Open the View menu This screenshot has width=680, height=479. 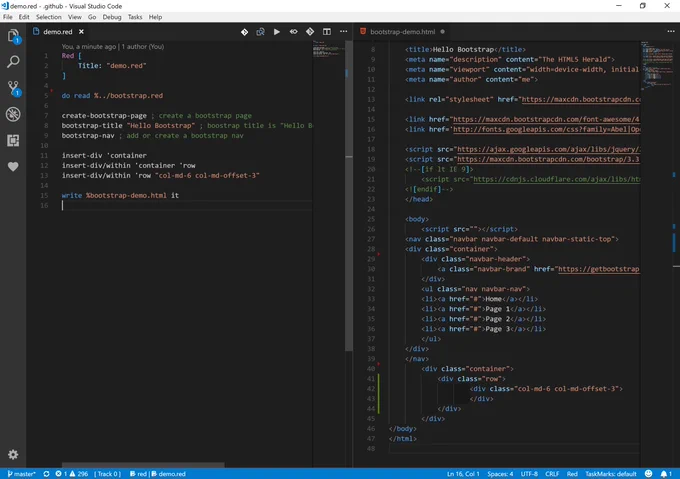[x=75, y=17]
